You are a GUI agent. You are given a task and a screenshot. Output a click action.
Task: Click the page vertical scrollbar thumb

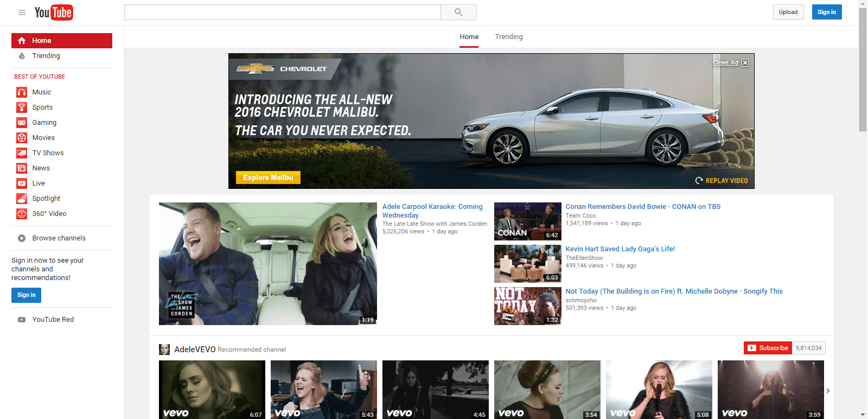coord(863,69)
